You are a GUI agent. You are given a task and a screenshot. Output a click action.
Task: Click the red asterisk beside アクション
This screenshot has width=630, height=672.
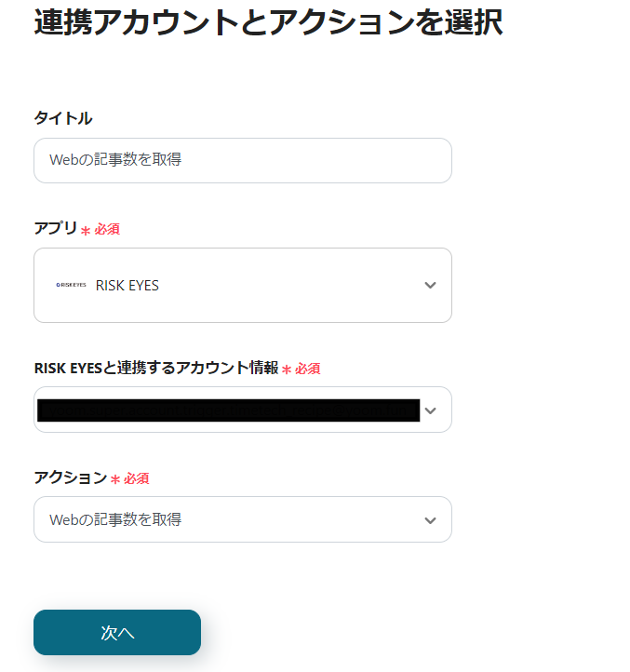coord(115,479)
